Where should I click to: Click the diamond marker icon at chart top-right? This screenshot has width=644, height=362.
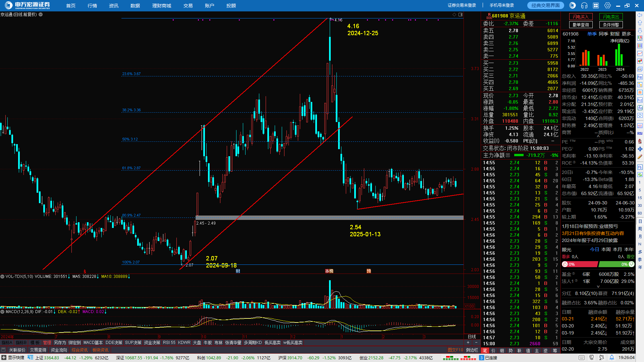click(454, 15)
